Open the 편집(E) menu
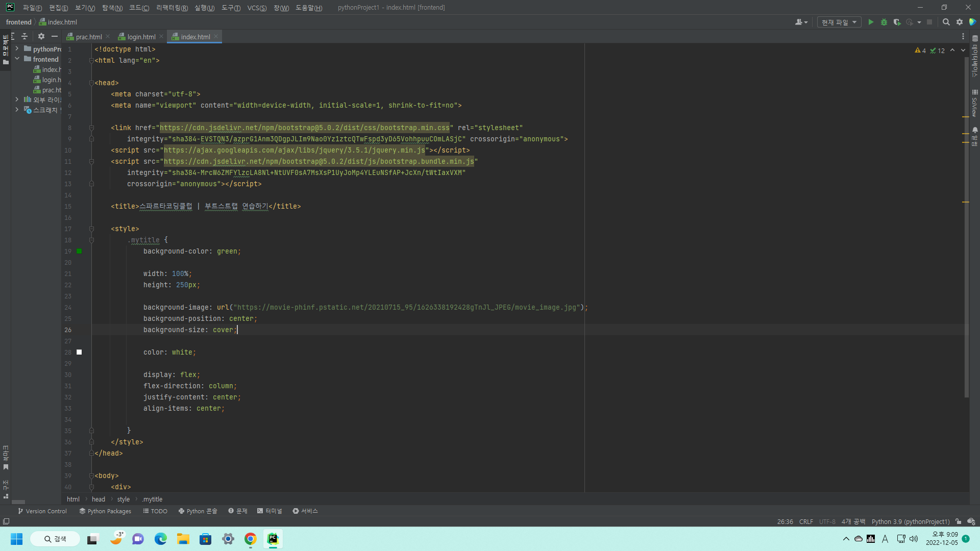The width and height of the screenshot is (980, 551). pos(58,8)
